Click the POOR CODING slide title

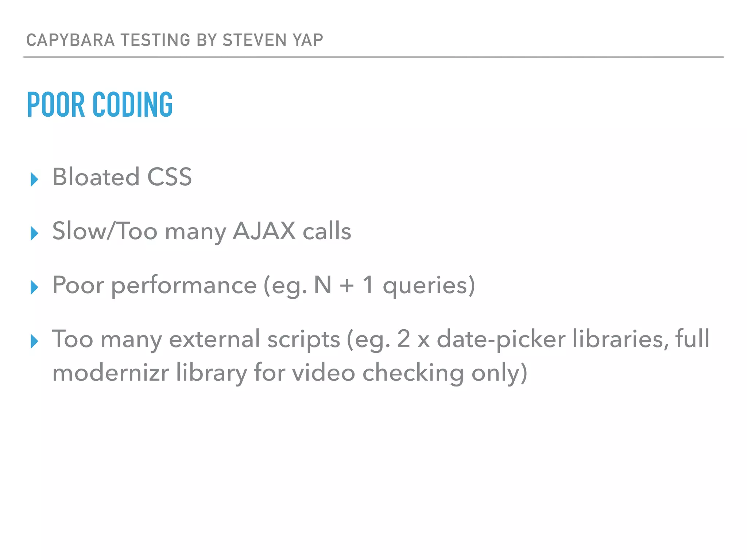[x=100, y=105]
